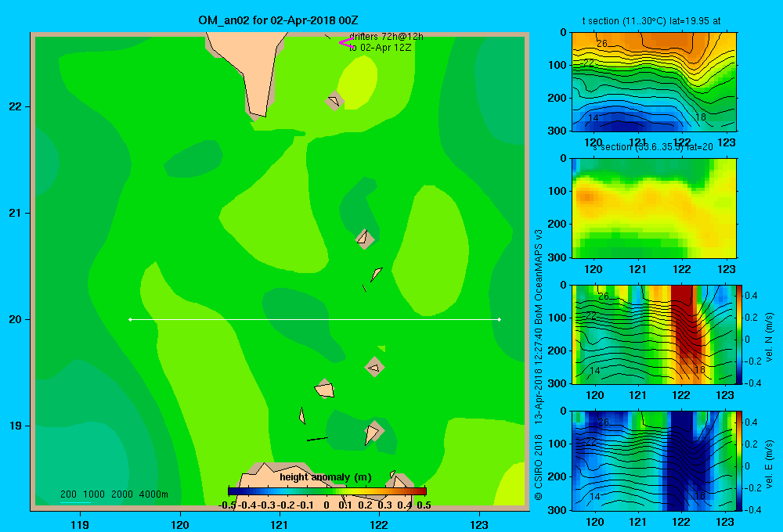Click the '18' contour label in temperature section

click(x=701, y=117)
